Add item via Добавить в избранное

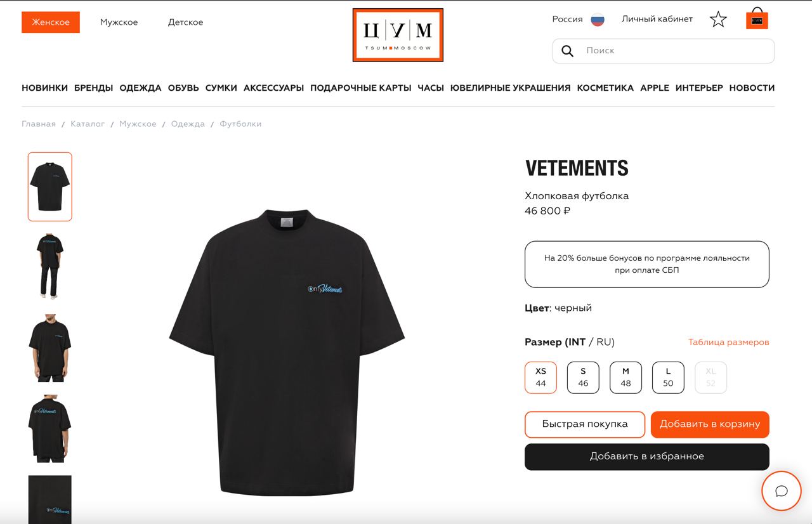pyautogui.click(x=647, y=457)
